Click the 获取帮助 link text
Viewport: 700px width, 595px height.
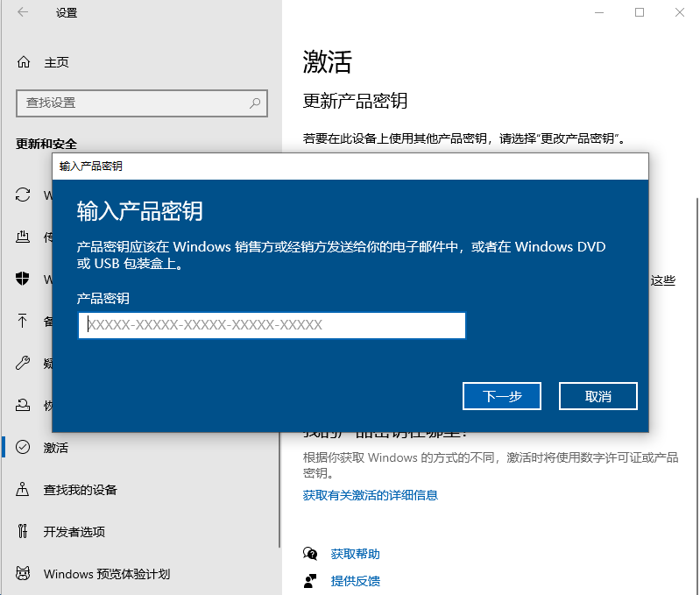click(356, 554)
